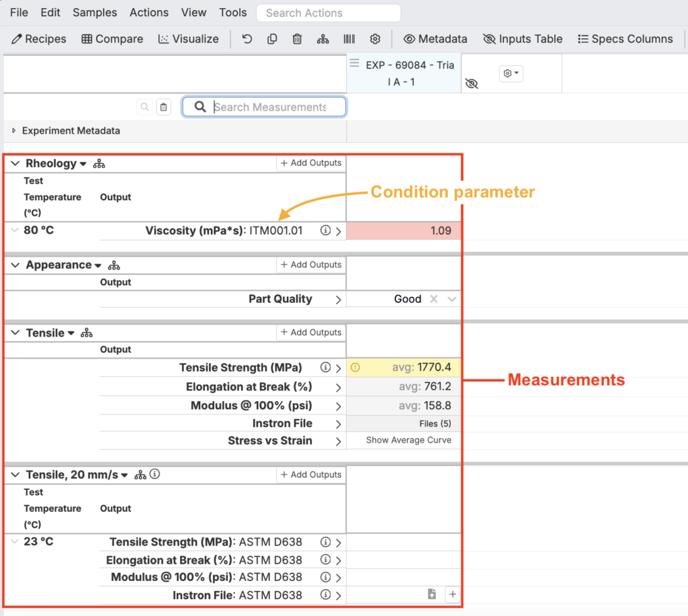Click the clipboard icon beside the measurement search
The width and height of the screenshot is (688, 616).
click(x=163, y=107)
